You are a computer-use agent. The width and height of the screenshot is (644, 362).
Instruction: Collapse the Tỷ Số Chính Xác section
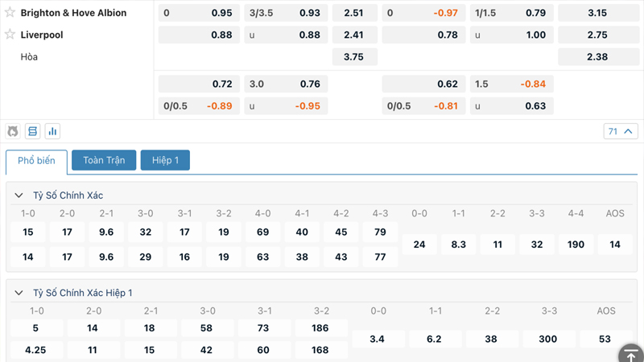[x=19, y=195]
